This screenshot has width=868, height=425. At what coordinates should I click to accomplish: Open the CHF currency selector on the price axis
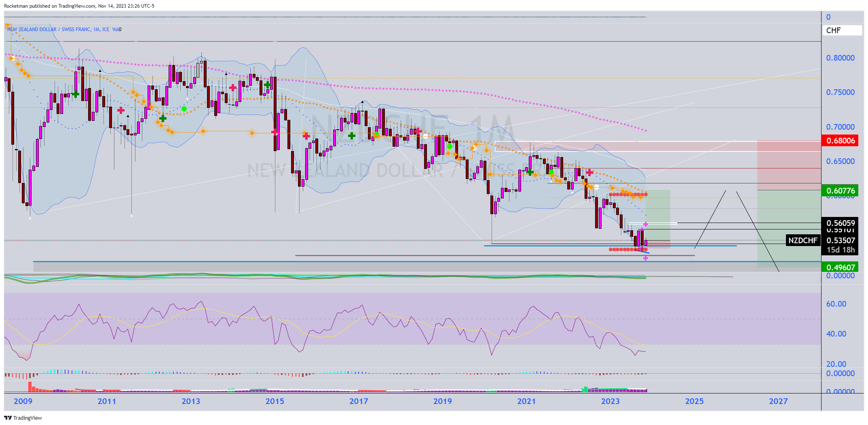pyautogui.click(x=842, y=30)
